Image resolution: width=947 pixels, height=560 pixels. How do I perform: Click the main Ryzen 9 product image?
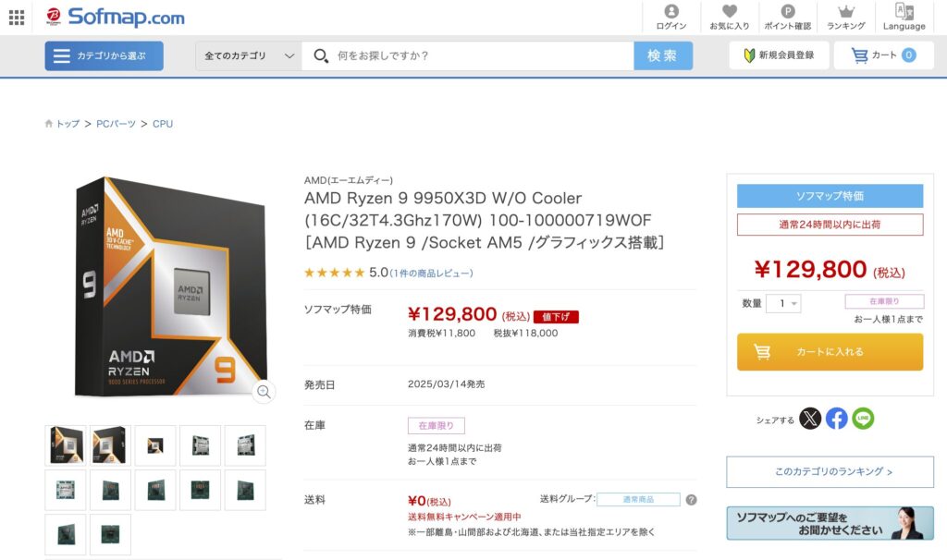coord(170,287)
